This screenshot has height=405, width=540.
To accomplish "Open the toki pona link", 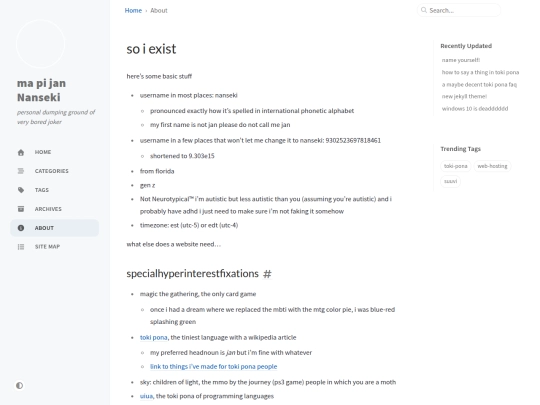I will (154, 338).
